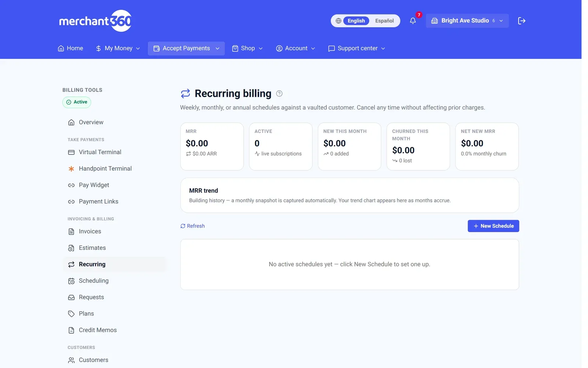
Task: Click the Plans tag icon
Action: (x=71, y=314)
